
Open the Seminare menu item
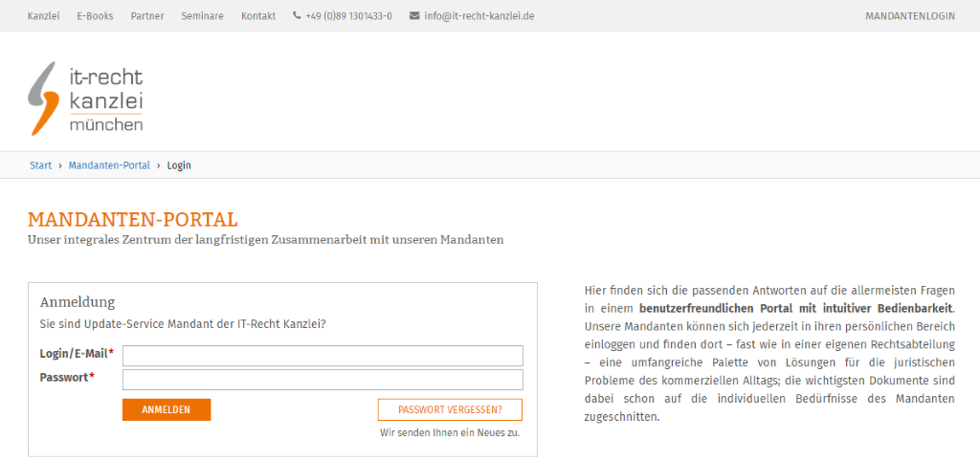point(203,16)
